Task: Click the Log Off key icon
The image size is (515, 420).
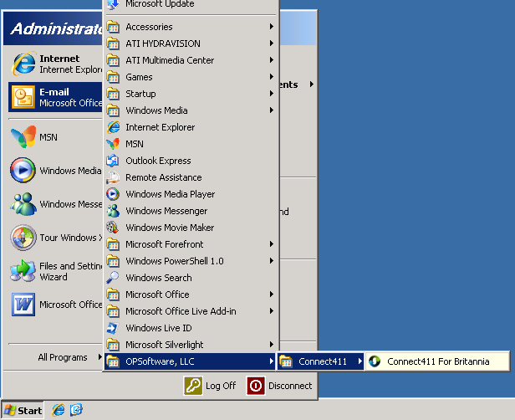Action: [193, 386]
